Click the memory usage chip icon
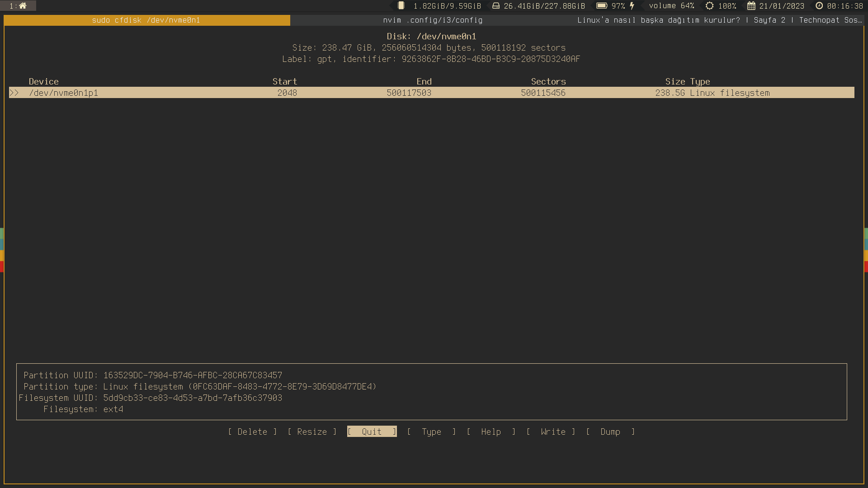This screenshot has height=488, width=868. pyautogui.click(x=401, y=6)
